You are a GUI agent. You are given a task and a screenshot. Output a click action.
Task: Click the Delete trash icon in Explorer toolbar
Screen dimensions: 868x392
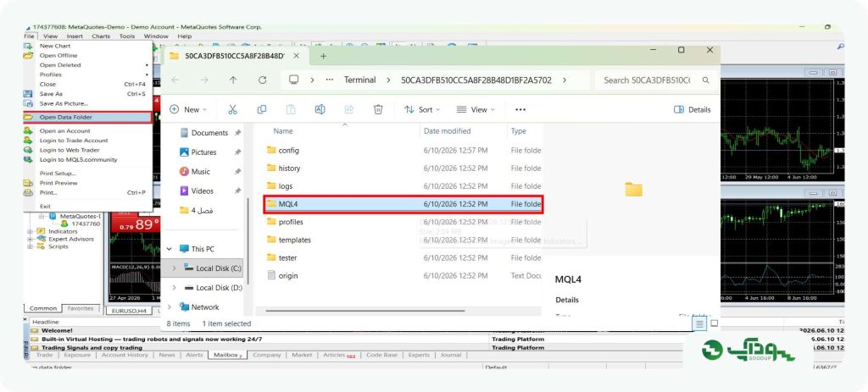[x=378, y=109]
